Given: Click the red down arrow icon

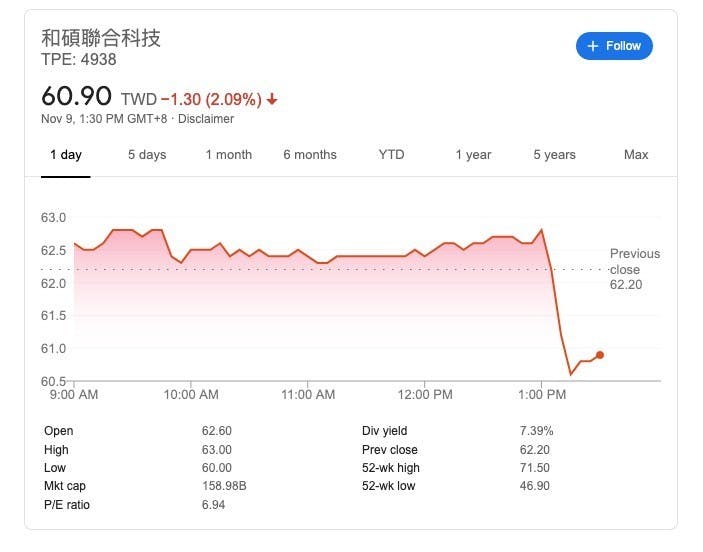Looking at the screenshot, I should pyautogui.click(x=272, y=100).
